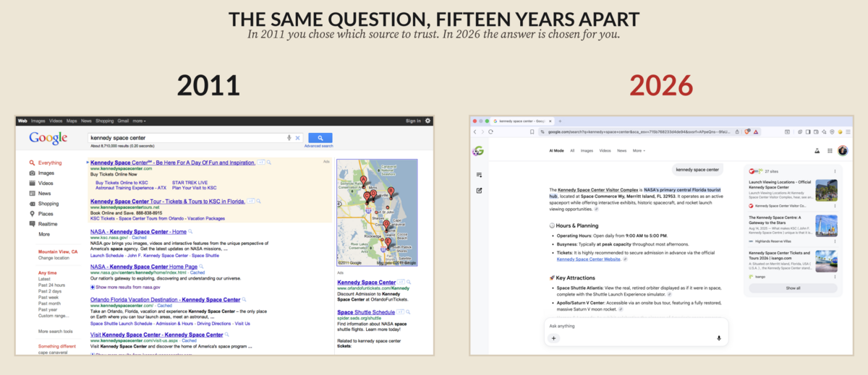868x375 pixels.
Task: Click the voice search microphone in 2011 search box
Action: [289, 138]
